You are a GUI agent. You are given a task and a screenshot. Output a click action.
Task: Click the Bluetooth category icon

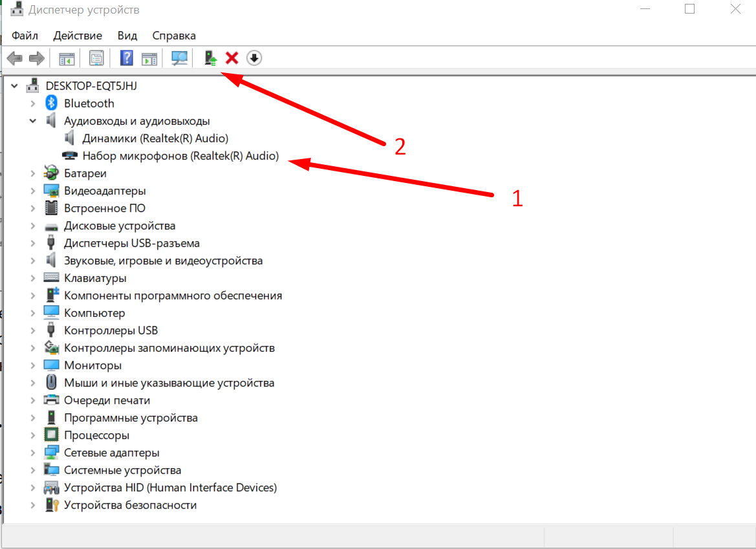(51, 103)
